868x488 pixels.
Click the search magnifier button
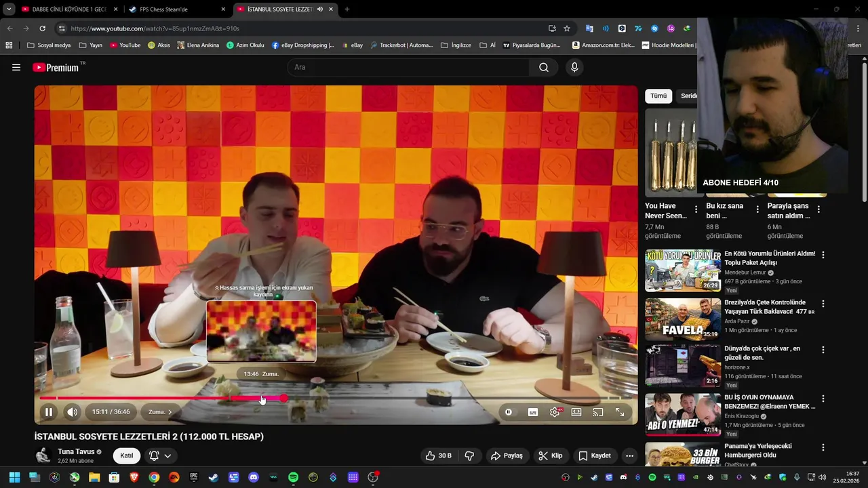pos(544,67)
